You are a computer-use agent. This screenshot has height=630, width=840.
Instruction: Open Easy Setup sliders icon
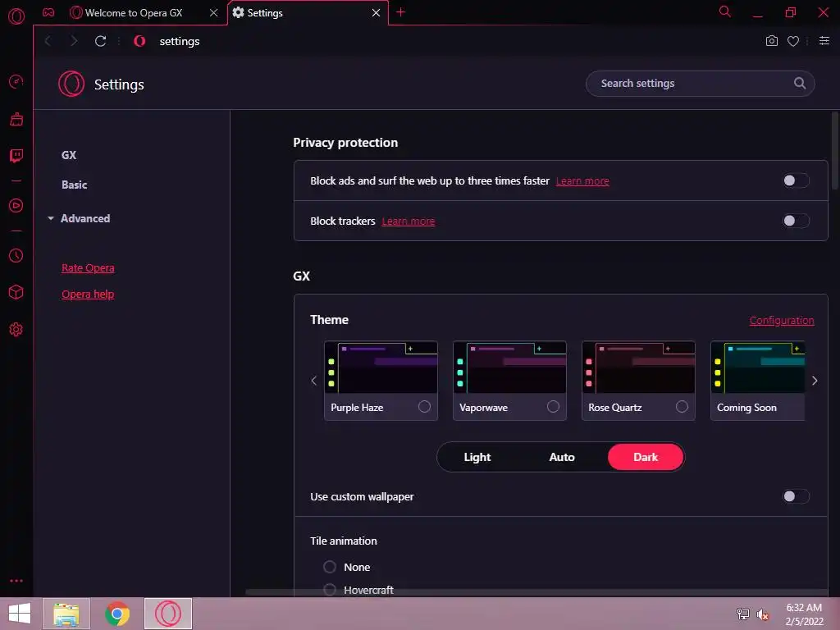tap(824, 41)
